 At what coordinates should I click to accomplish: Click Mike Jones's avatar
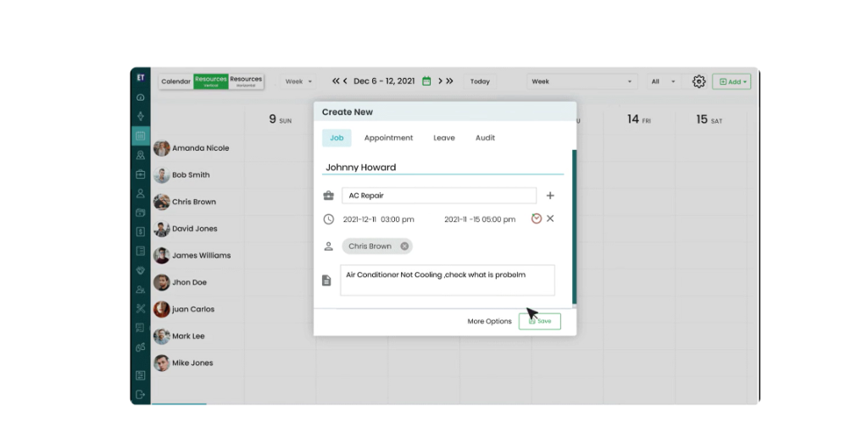click(162, 363)
